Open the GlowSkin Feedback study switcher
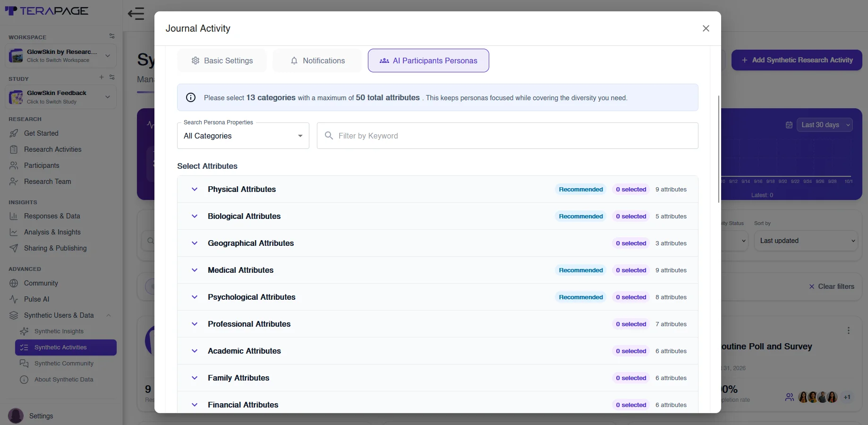 click(61, 97)
